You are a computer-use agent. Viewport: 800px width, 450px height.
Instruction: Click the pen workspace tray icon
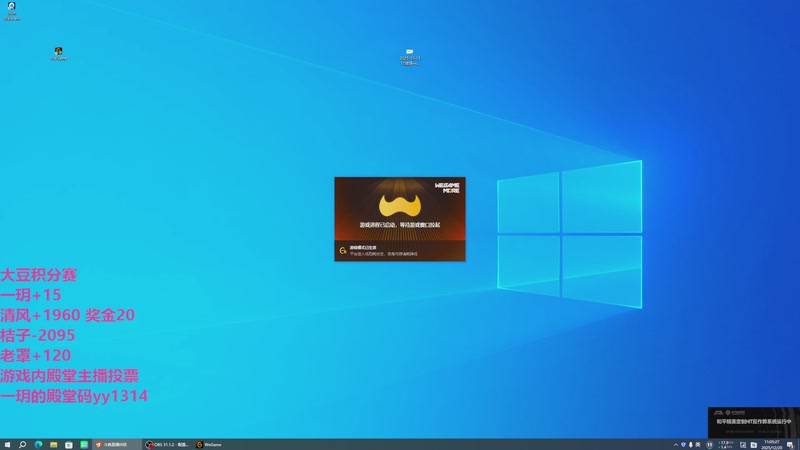tap(743, 445)
